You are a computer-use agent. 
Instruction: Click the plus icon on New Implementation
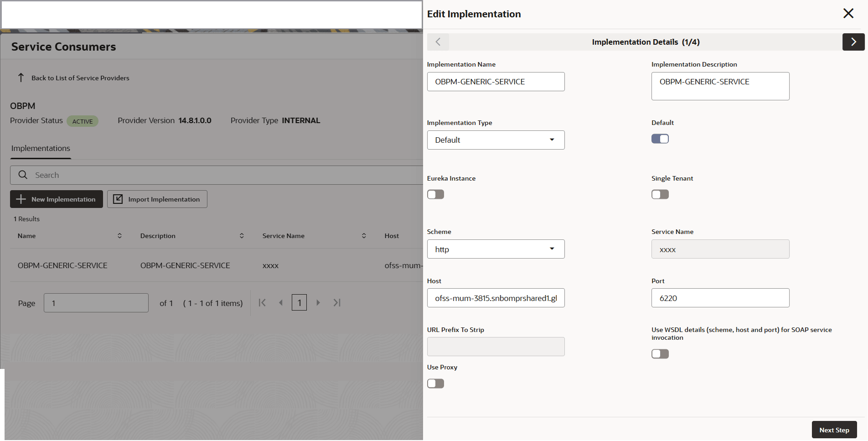point(21,199)
